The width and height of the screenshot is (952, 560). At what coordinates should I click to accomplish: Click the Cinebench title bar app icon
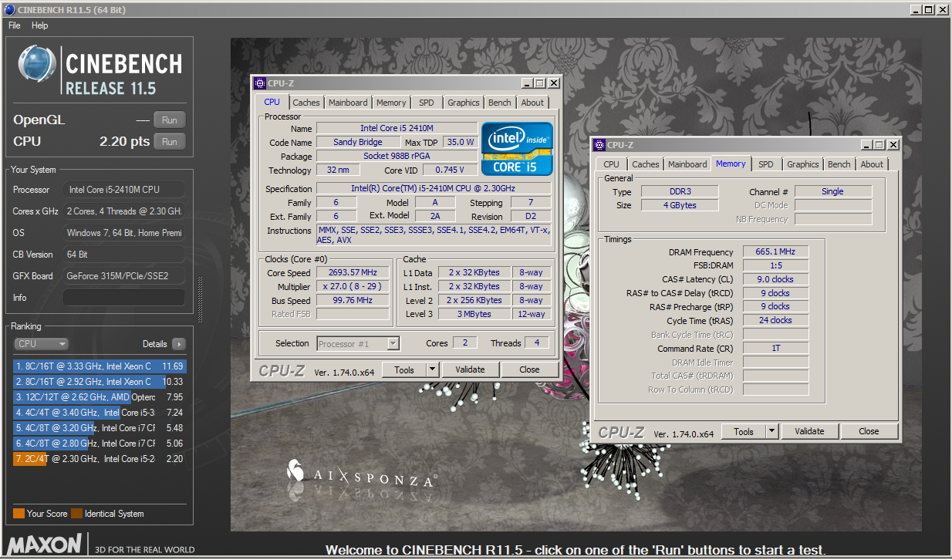coord(9,9)
